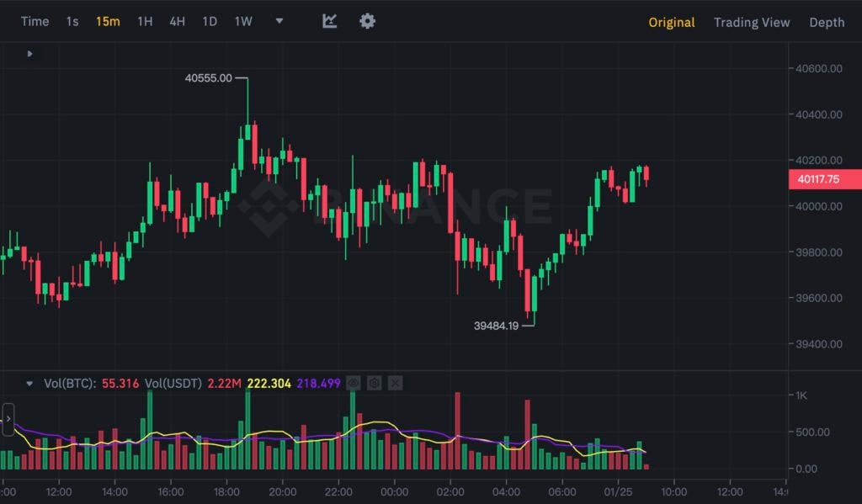
Task: Open chart settings gear icon
Action: (367, 21)
